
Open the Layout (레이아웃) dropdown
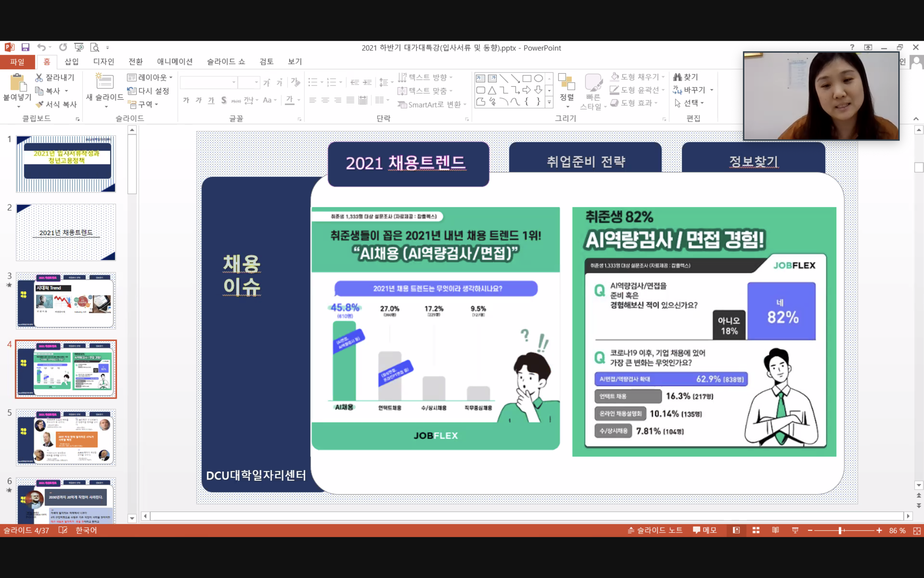150,78
